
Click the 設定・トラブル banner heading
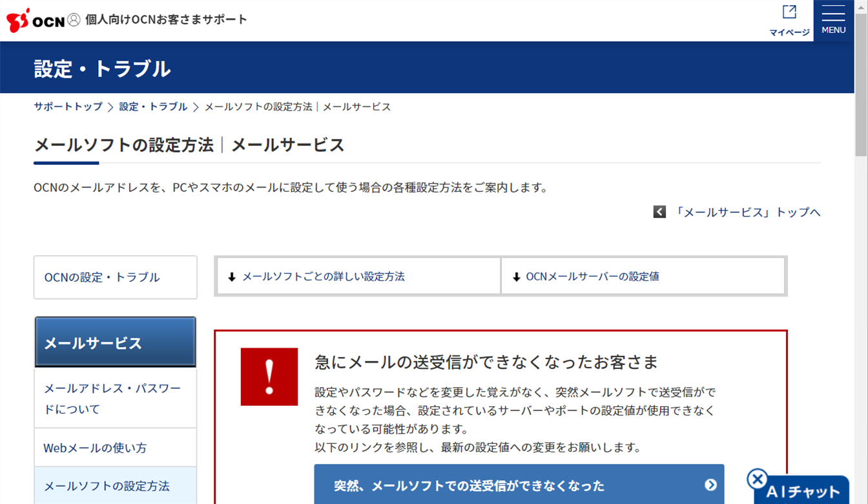(102, 68)
